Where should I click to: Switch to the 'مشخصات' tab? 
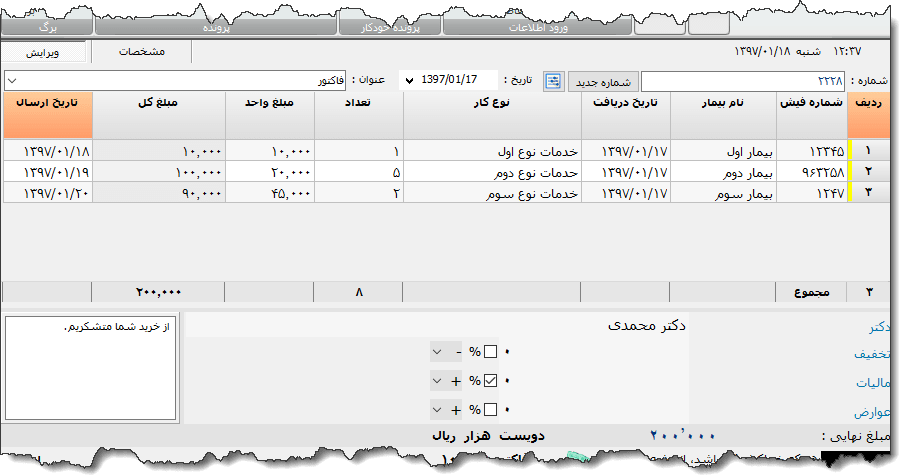point(141,52)
